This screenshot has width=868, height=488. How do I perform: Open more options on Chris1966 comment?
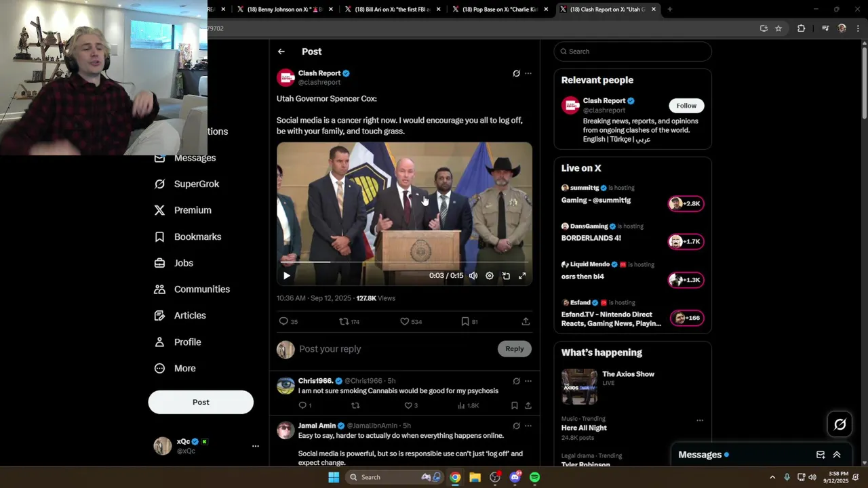pyautogui.click(x=528, y=381)
